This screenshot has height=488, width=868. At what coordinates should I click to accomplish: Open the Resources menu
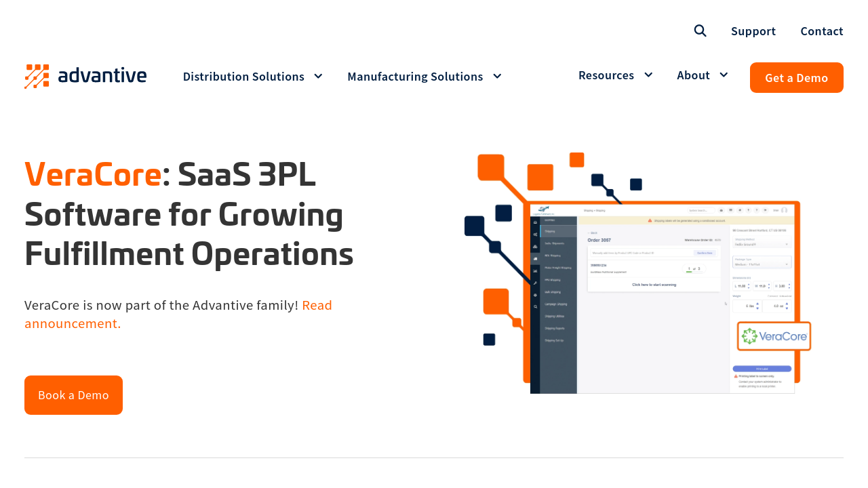[606, 75]
